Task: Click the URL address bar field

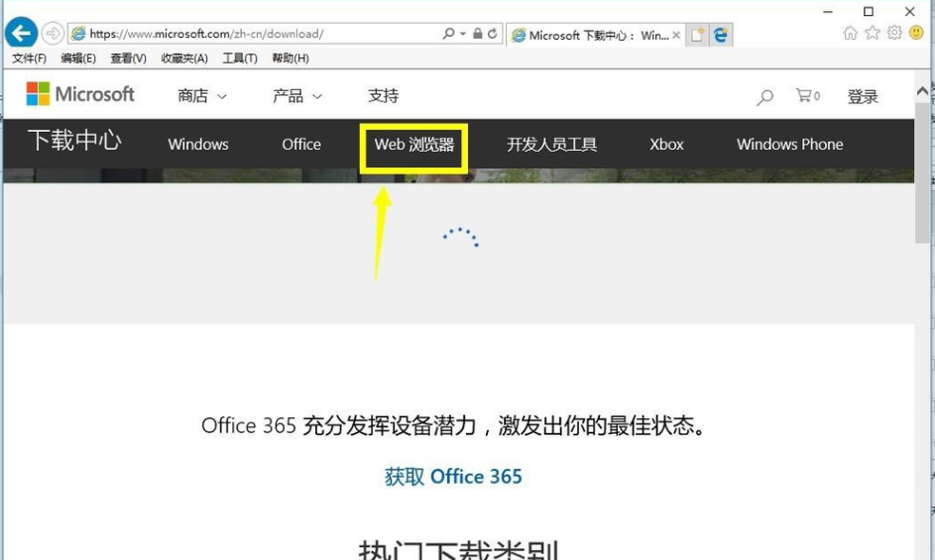Action: [258, 34]
